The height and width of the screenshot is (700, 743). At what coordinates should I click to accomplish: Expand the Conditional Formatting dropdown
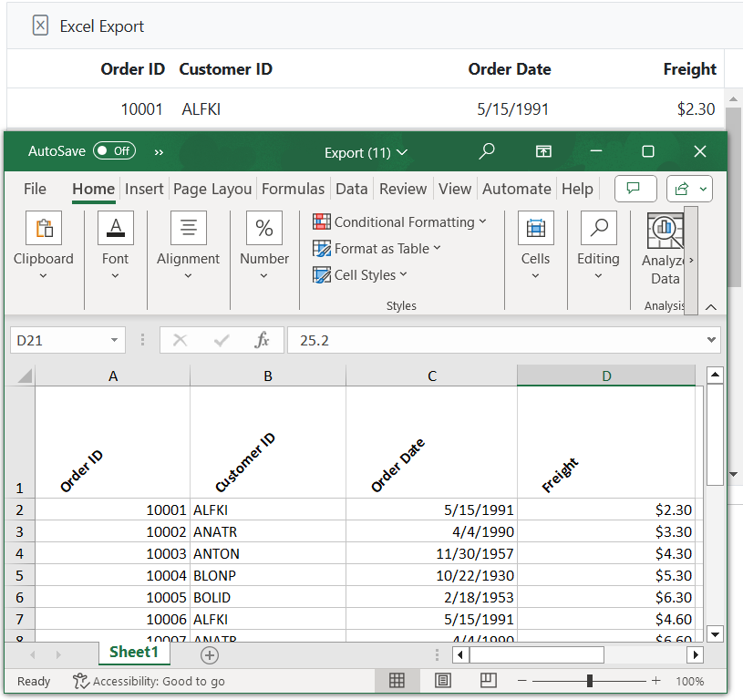point(482,221)
